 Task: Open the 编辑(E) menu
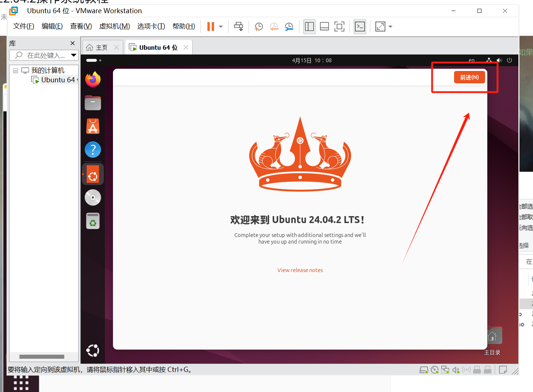click(x=52, y=26)
